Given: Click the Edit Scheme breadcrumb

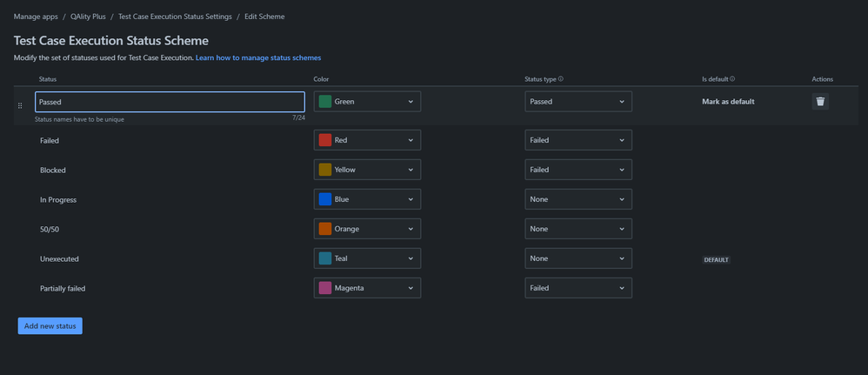Looking at the screenshot, I should 264,17.
